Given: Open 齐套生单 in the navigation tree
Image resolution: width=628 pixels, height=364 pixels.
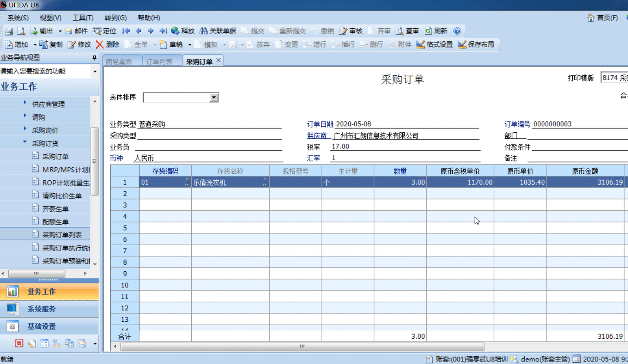Looking at the screenshot, I should (x=55, y=209).
